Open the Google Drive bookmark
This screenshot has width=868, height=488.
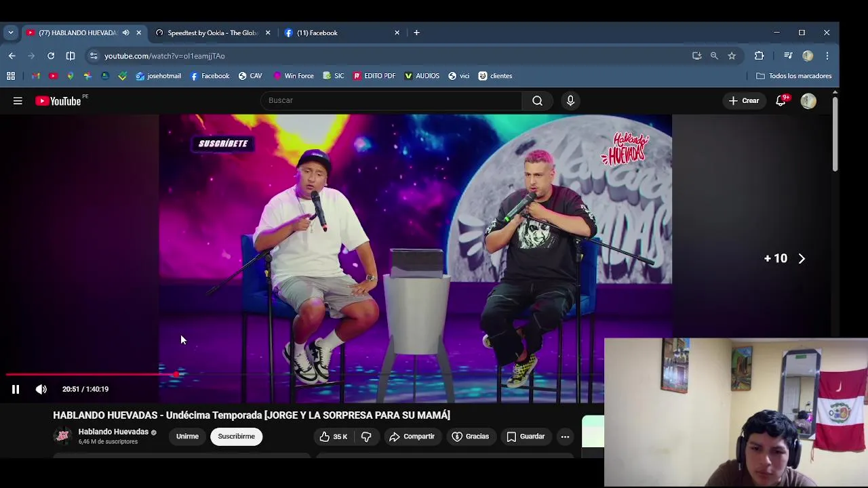[105, 76]
